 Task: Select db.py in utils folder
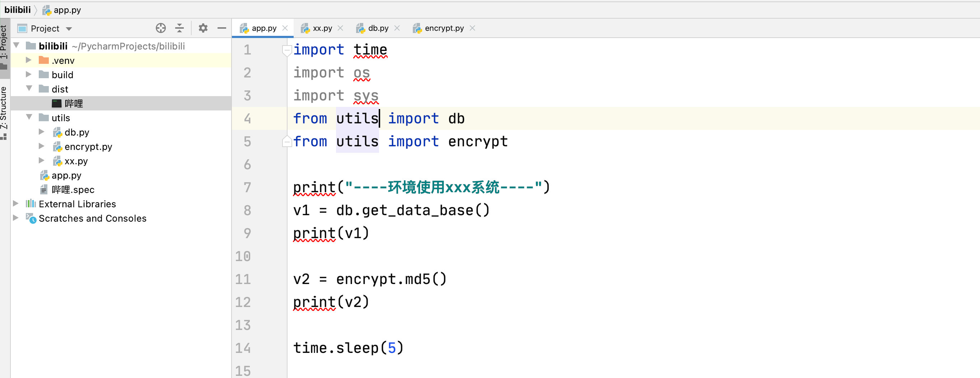[x=121, y=132]
